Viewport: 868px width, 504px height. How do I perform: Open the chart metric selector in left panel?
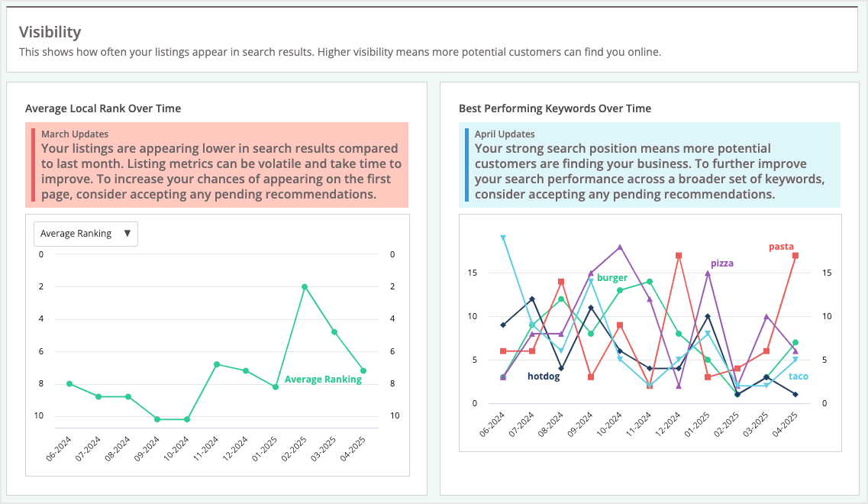(86, 234)
